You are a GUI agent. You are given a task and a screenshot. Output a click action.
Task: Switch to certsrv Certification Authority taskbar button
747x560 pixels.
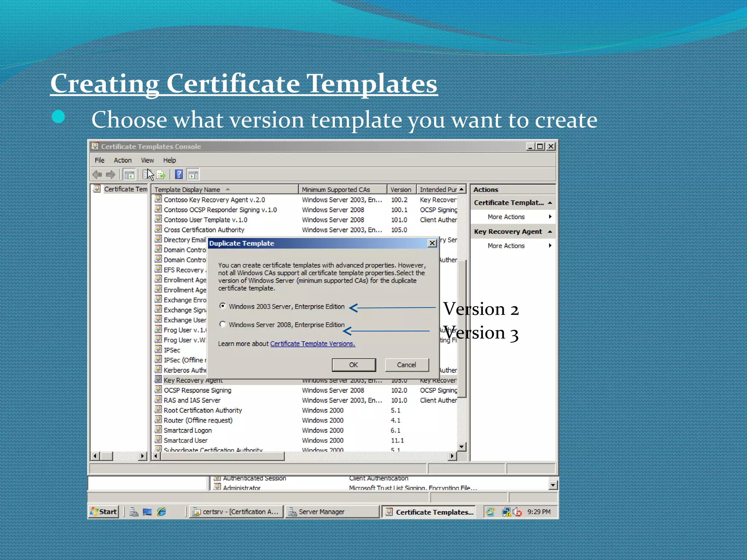pos(236,512)
